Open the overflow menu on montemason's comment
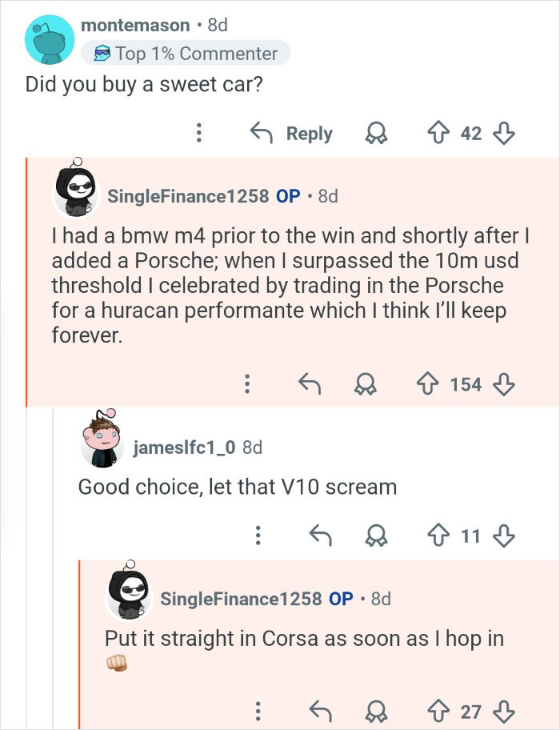 click(x=198, y=133)
